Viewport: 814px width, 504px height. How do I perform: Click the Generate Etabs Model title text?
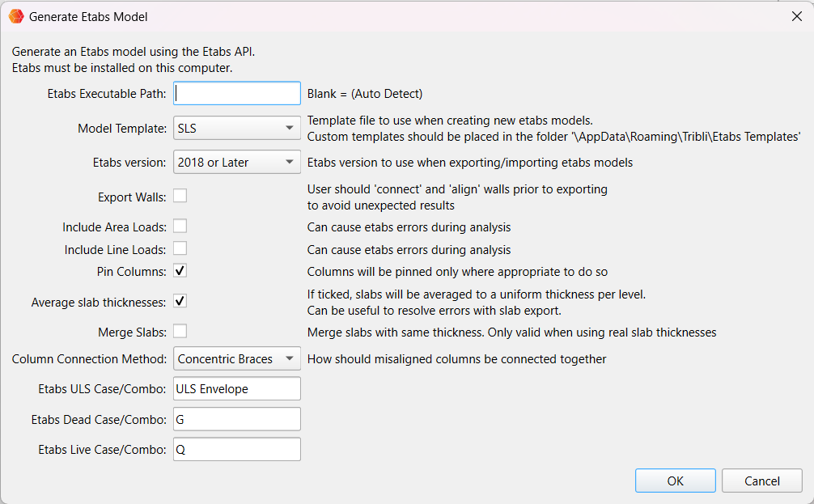pos(88,16)
